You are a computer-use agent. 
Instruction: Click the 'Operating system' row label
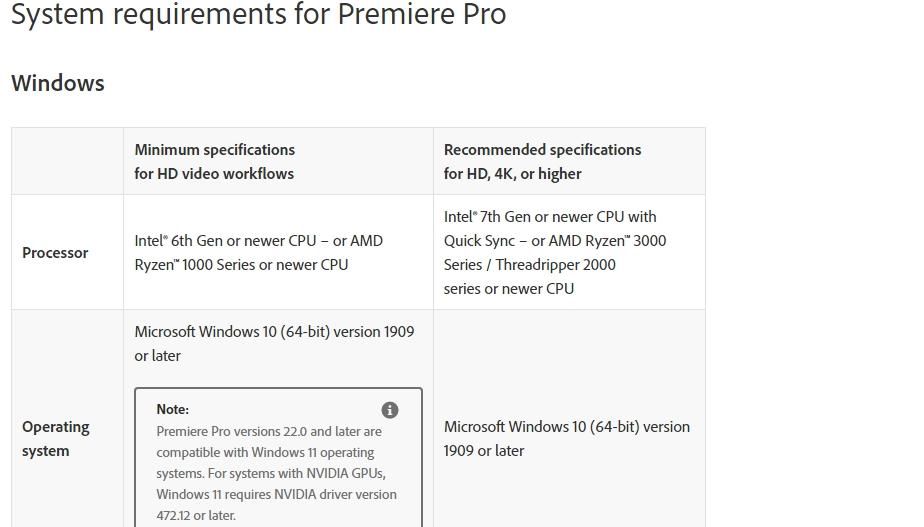[x=56, y=439]
